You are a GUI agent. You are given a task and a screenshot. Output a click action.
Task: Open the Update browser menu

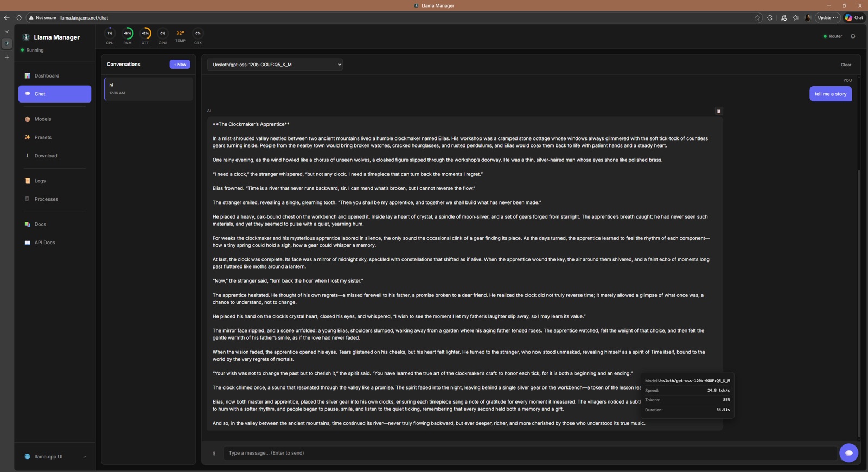coord(828,18)
